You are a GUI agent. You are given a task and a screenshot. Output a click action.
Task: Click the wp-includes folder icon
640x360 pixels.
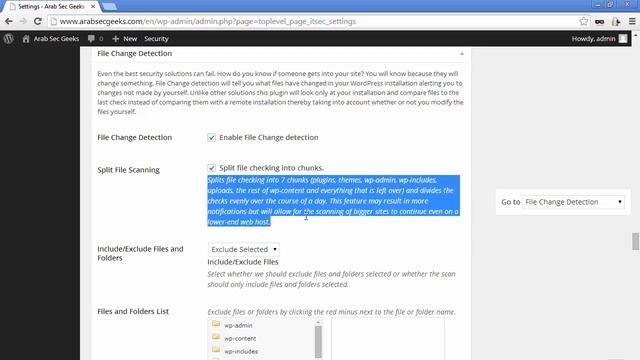(x=216, y=351)
